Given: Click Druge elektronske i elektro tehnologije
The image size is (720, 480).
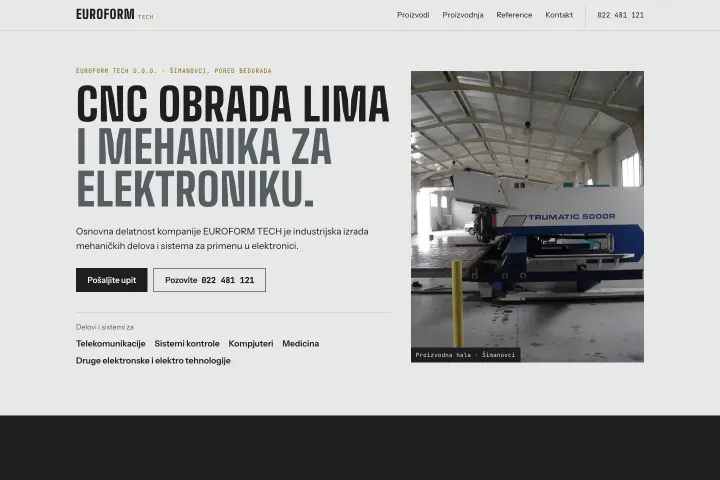Looking at the screenshot, I should tap(153, 361).
